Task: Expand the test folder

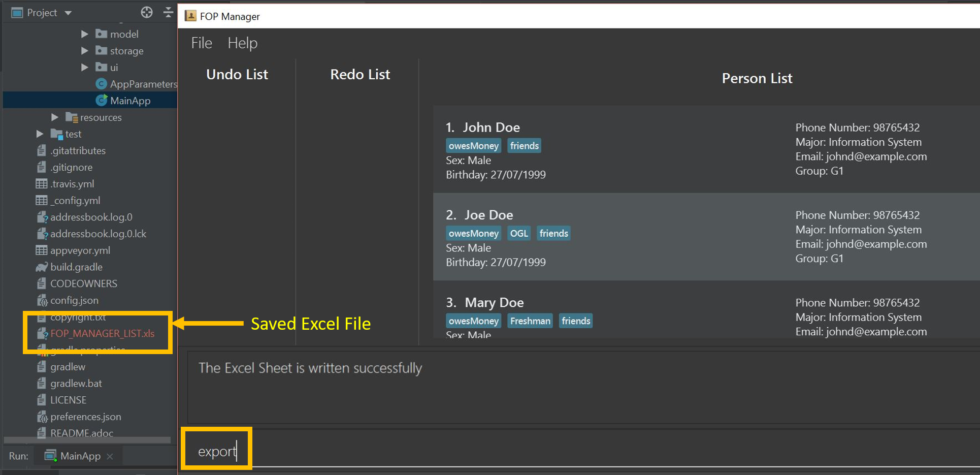Action: pyautogui.click(x=40, y=134)
